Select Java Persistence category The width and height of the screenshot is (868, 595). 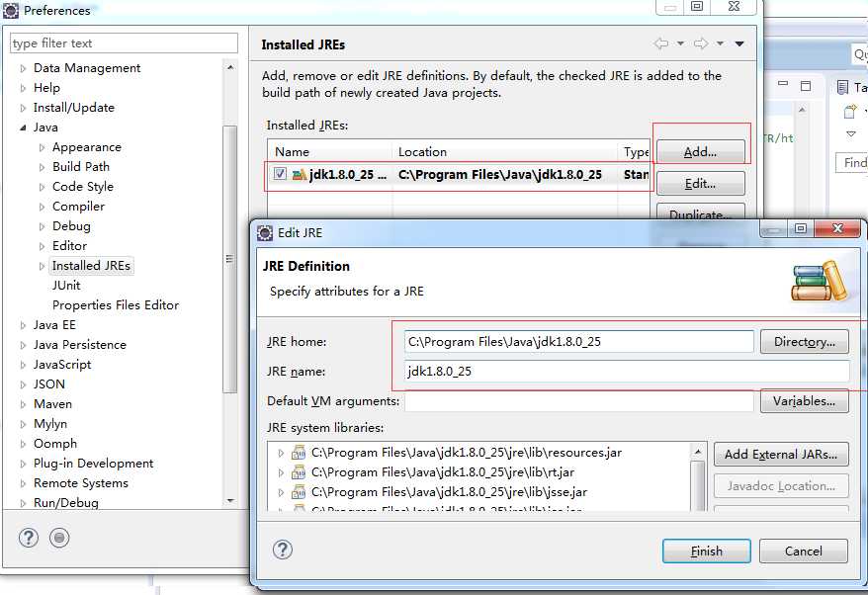point(80,345)
